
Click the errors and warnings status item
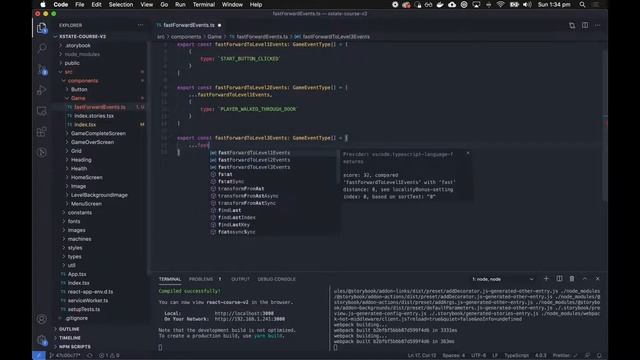(x=109, y=356)
